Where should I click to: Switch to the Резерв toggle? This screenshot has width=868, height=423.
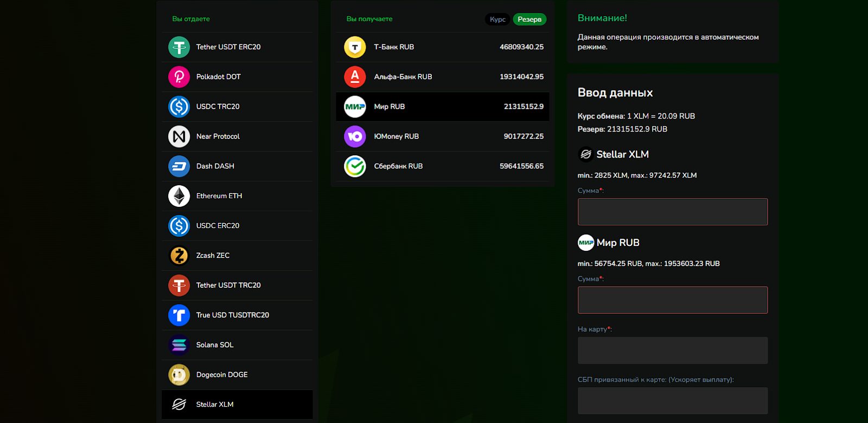pyautogui.click(x=529, y=20)
